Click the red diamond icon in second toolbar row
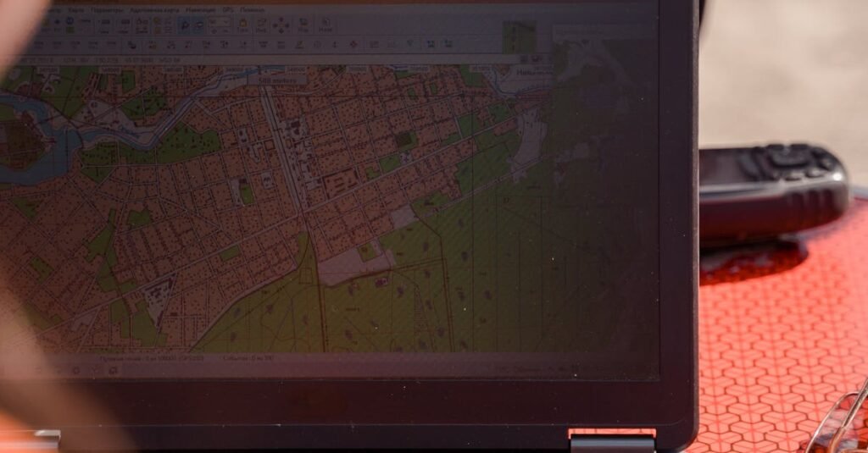This screenshot has width=868, height=453. 353,44
